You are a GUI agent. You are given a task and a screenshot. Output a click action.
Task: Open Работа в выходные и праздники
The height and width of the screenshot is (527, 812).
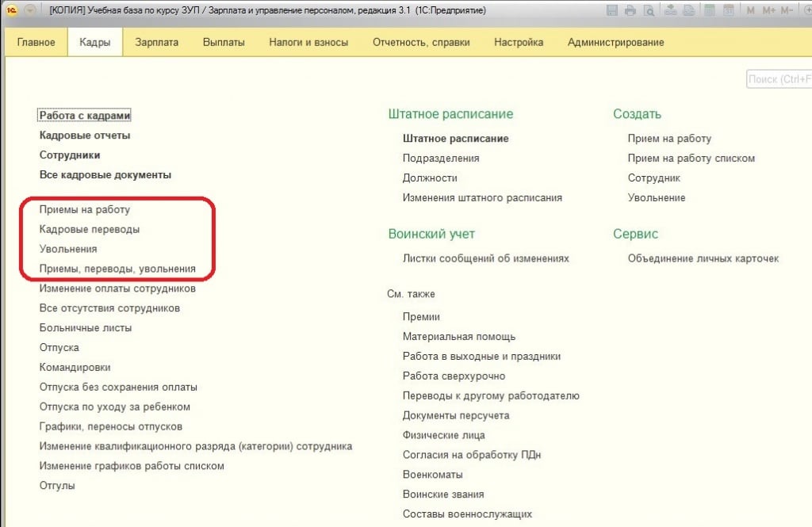coord(481,356)
